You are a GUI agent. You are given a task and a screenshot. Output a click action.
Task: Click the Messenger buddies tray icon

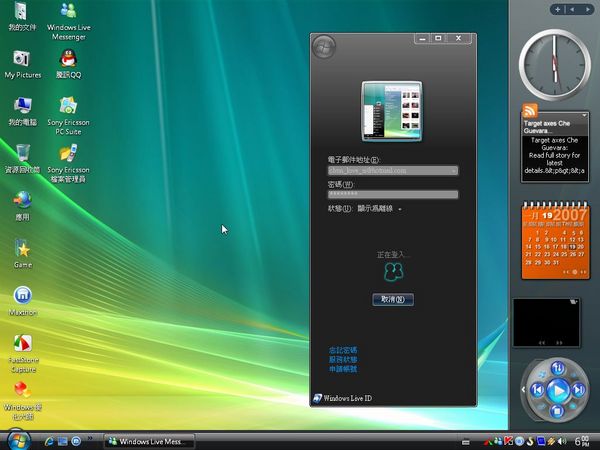[498, 442]
